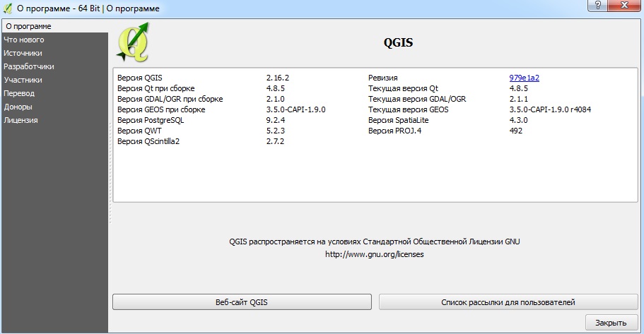Click the QGIS logo icon

pyautogui.click(x=133, y=42)
